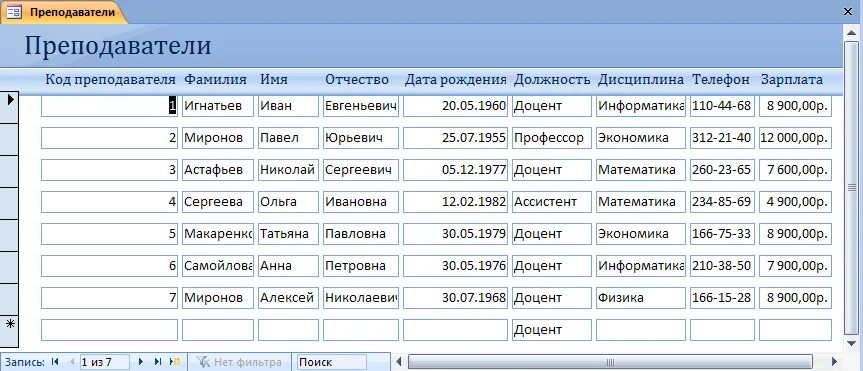Click teacher code field with value 7
863x371 pixels.
pos(110,298)
